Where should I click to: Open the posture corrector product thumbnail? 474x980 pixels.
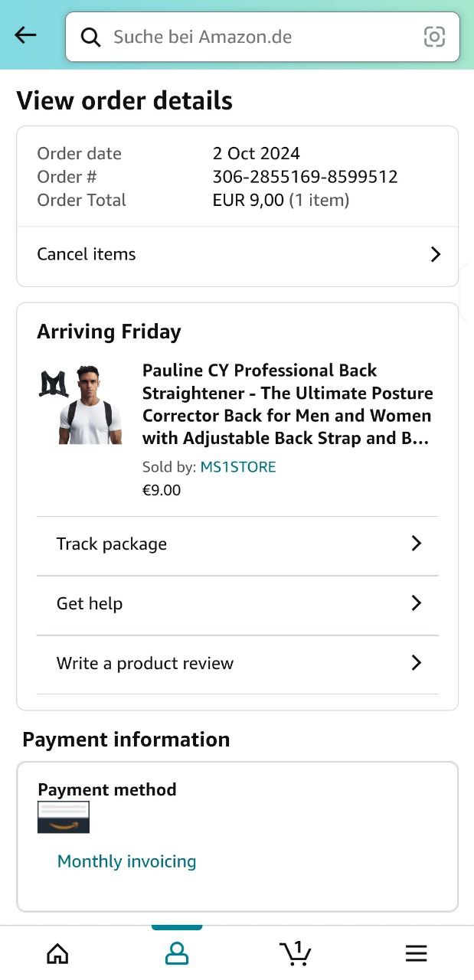tap(81, 405)
